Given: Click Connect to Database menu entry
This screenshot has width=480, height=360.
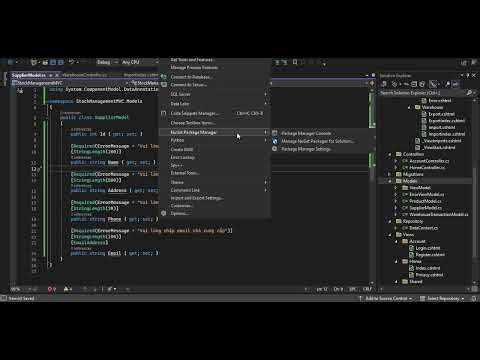Looking at the screenshot, I should coord(191,77).
